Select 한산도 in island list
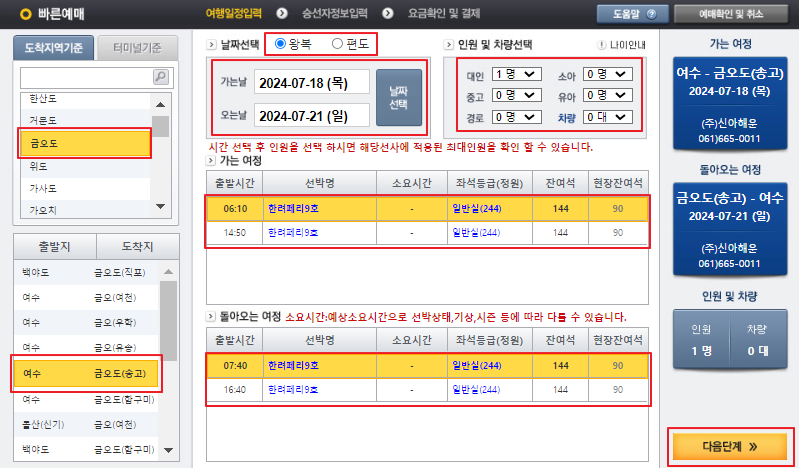 (x=85, y=99)
